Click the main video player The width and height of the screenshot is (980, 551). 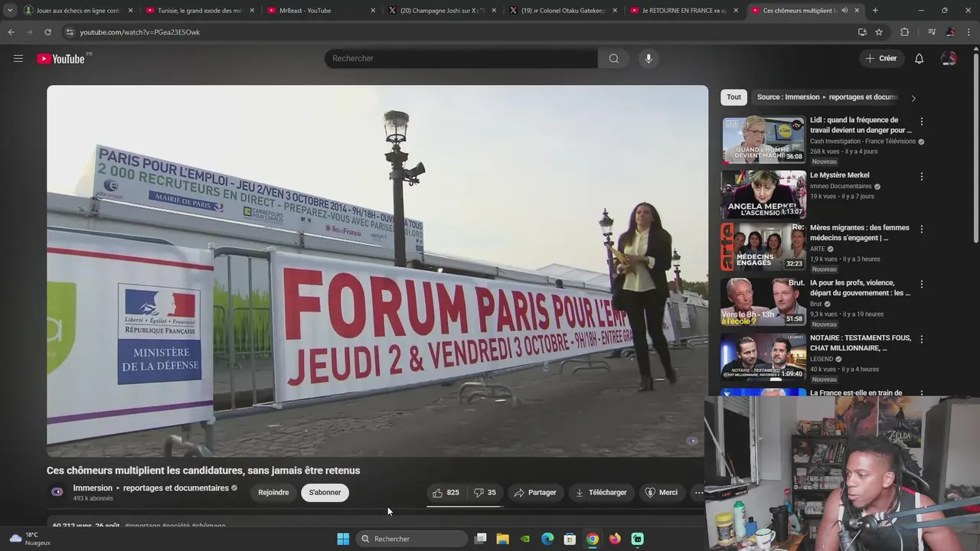[377, 271]
